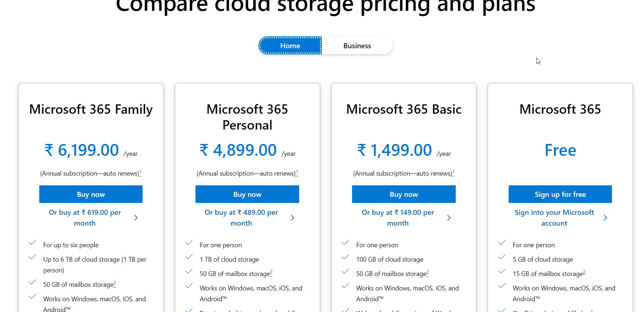
Task: Buy now Microsoft 365 Basic plan
Action: point(404,194)
